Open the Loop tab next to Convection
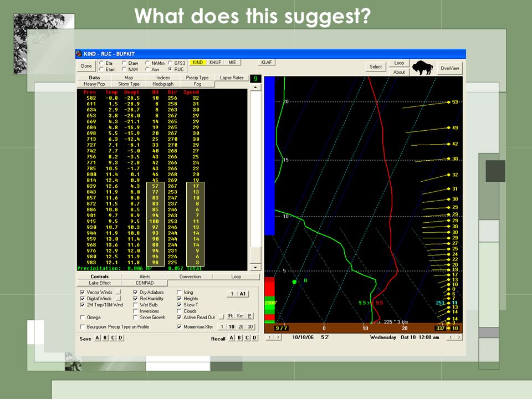 coord(236,277)
